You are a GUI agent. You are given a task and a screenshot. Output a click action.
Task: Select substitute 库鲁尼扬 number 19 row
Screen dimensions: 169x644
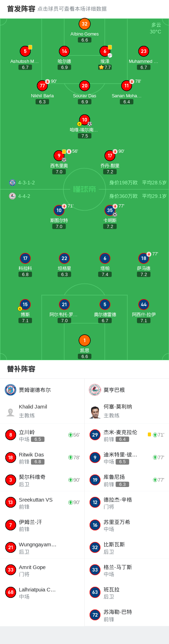point(127,480)
